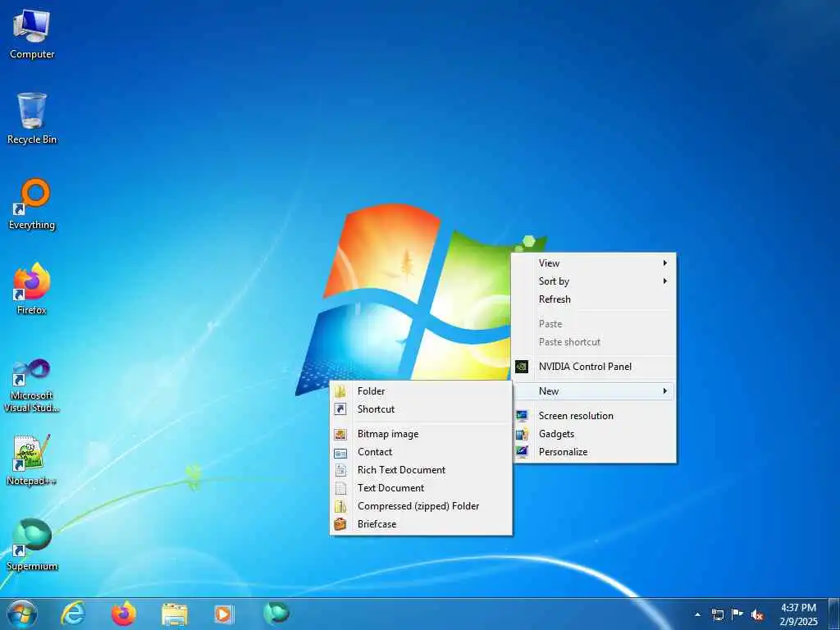Create a new Rich Text Document

point(421,470)
